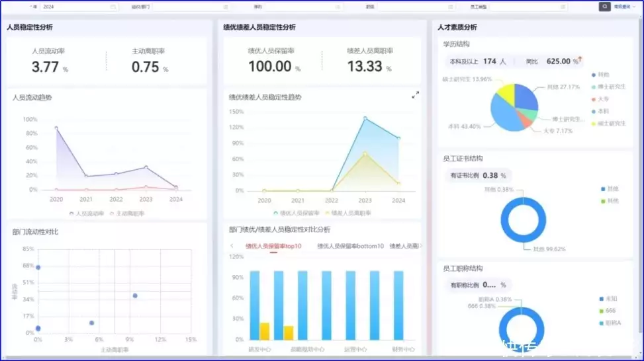The width and height of the screenshot is (644, 361).
Task: Switch to the cut-off 绩差人员离 tab
Action: click(x=404, y=246)
